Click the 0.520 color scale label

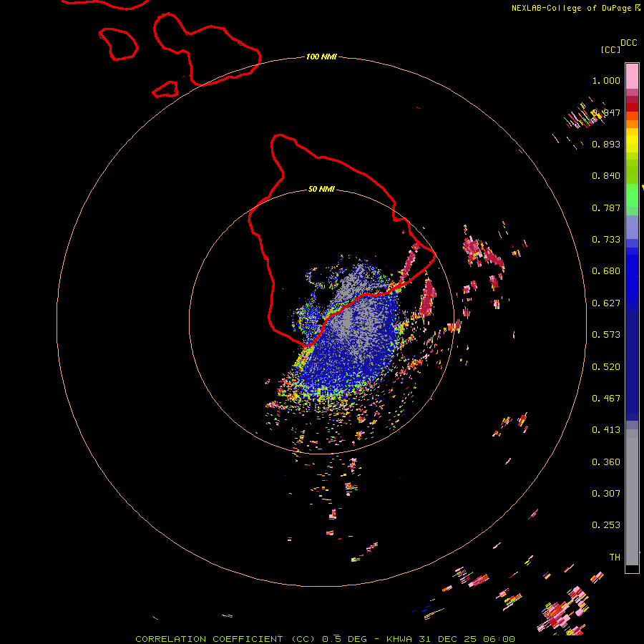(606, 367)
